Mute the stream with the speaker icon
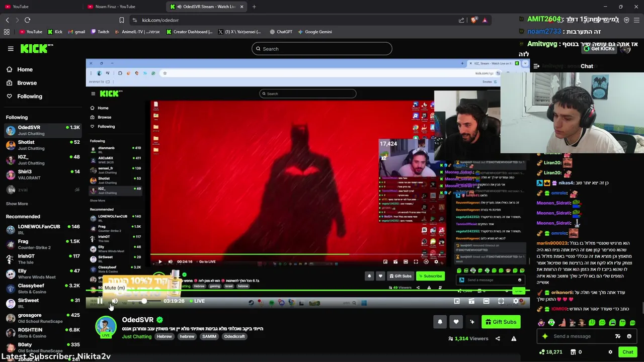This screenshot has width=644, height=362. (115, 301)
